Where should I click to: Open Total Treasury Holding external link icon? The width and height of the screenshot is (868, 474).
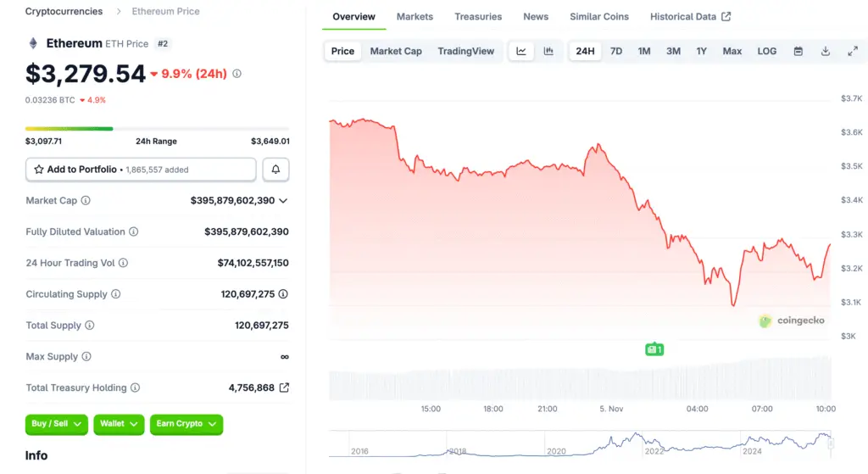tap(284, 388)
